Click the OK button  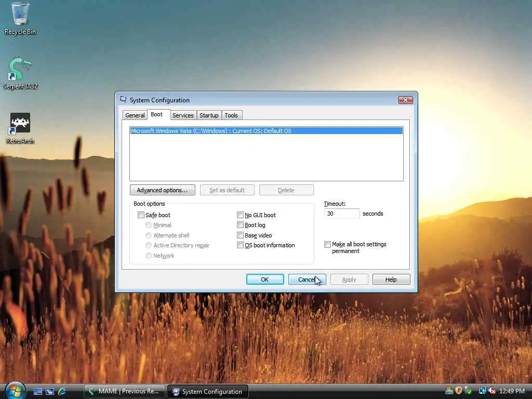point(265,279)
